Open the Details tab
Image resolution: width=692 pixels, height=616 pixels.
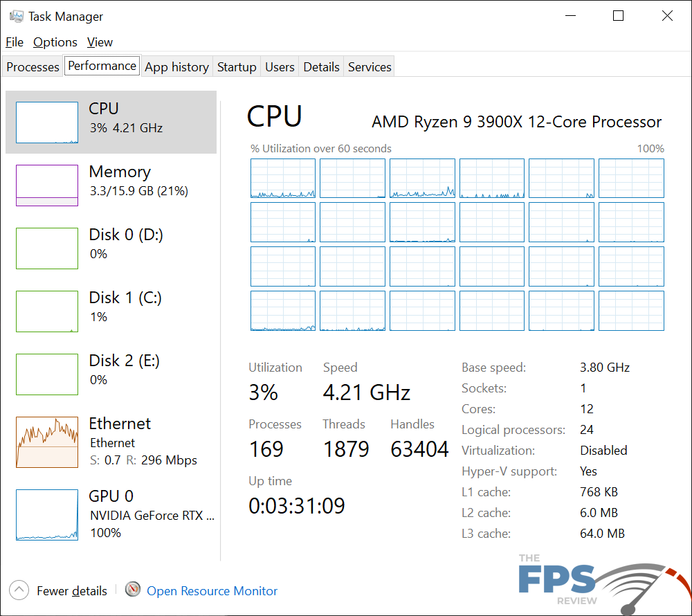(x=321, y=66)
